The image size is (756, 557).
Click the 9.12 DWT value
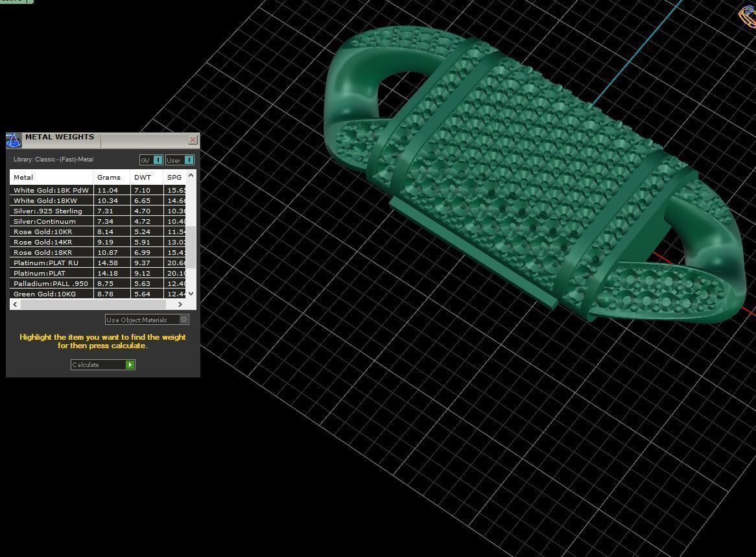point(142,273)
